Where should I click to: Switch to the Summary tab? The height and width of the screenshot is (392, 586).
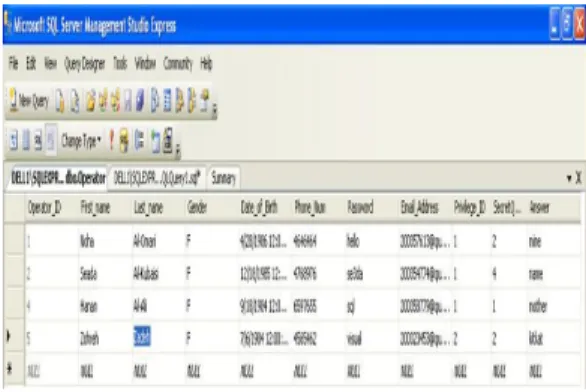click(223, 179)
